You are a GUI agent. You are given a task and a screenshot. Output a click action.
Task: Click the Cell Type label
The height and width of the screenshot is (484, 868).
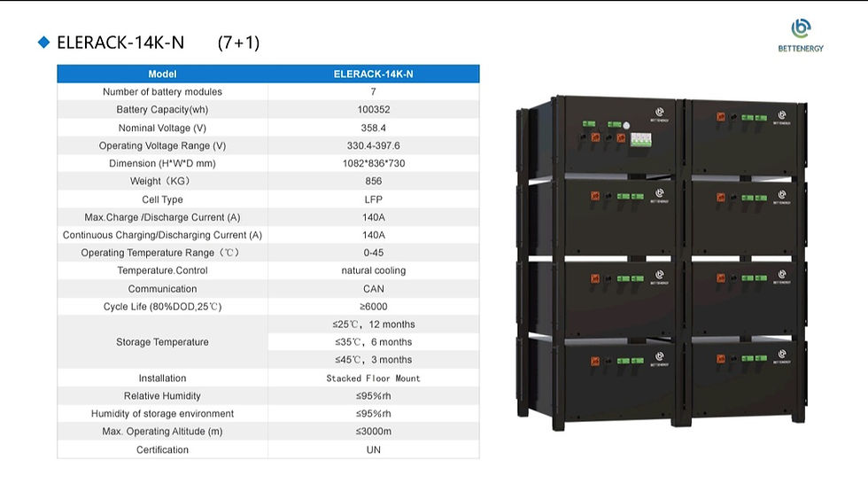[162, 199]
